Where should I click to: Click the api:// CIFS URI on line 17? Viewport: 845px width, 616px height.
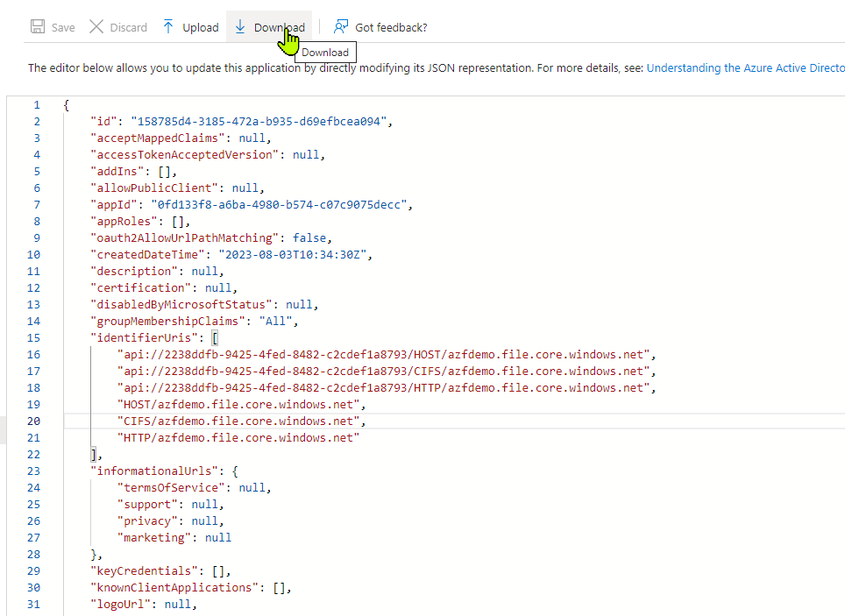point(386,372)
